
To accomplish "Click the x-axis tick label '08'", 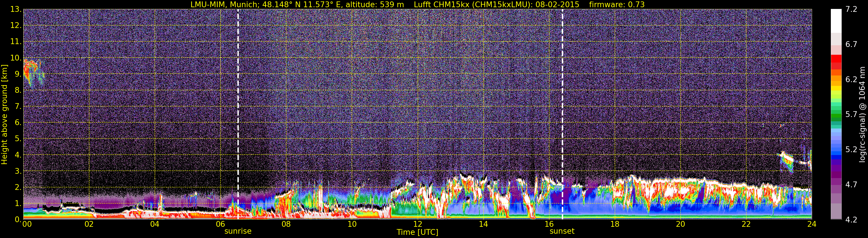I will 286,224.
